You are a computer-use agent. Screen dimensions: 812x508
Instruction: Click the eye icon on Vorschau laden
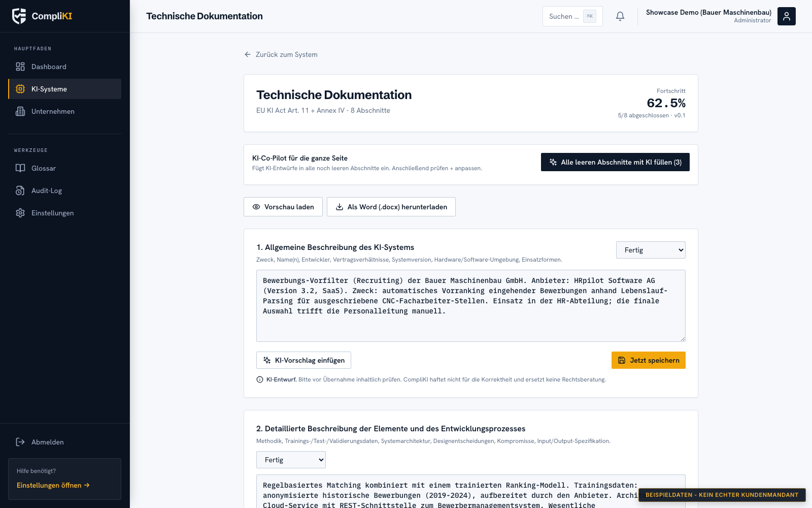click(256, 207)
